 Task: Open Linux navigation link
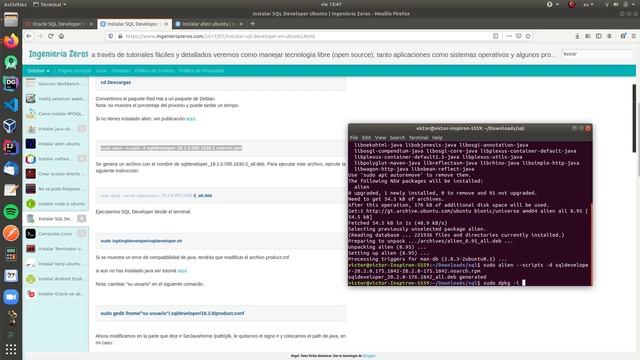pos(101,71)
